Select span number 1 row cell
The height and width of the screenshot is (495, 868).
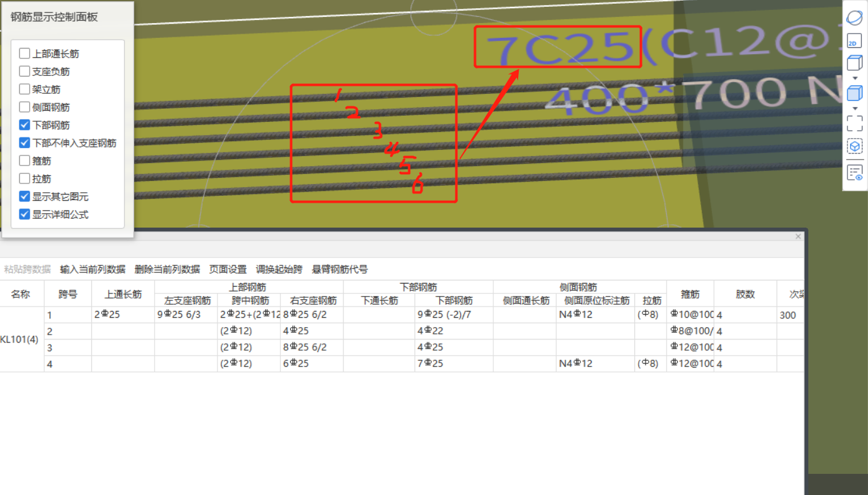point(68,315)
